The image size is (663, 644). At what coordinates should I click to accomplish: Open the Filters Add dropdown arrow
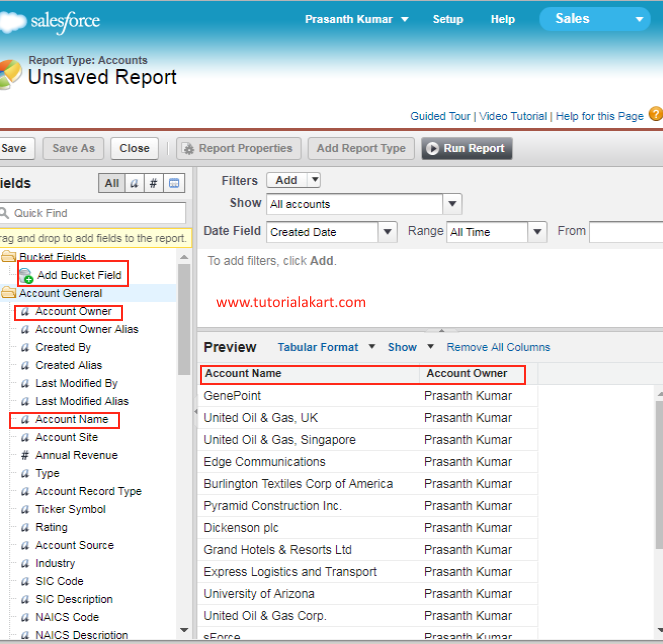315,180
